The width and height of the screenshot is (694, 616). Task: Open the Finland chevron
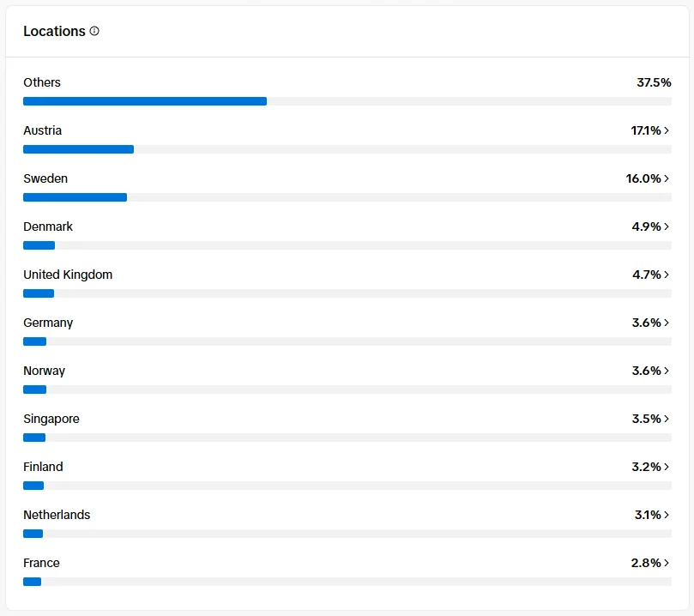(x=668, y=467)
